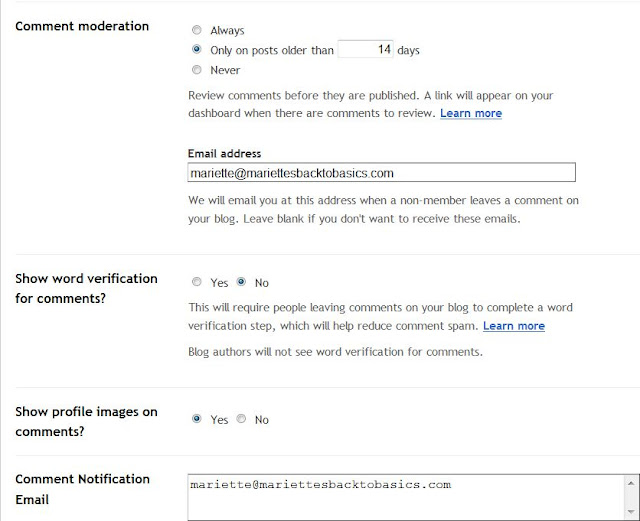The height and width of the screenshot is (521, 640).
Task: Click the 'We will email you' description text
Action: [x=383, y=209]
